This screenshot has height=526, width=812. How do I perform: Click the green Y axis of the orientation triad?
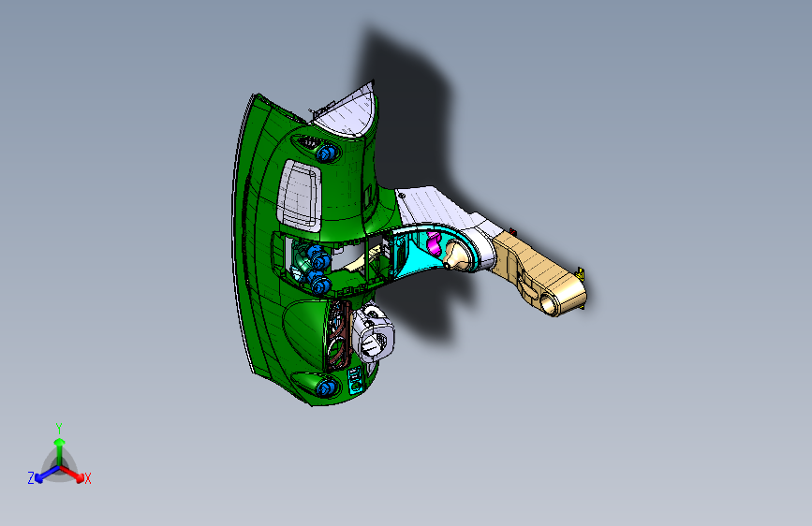click(x=59, y=449)
